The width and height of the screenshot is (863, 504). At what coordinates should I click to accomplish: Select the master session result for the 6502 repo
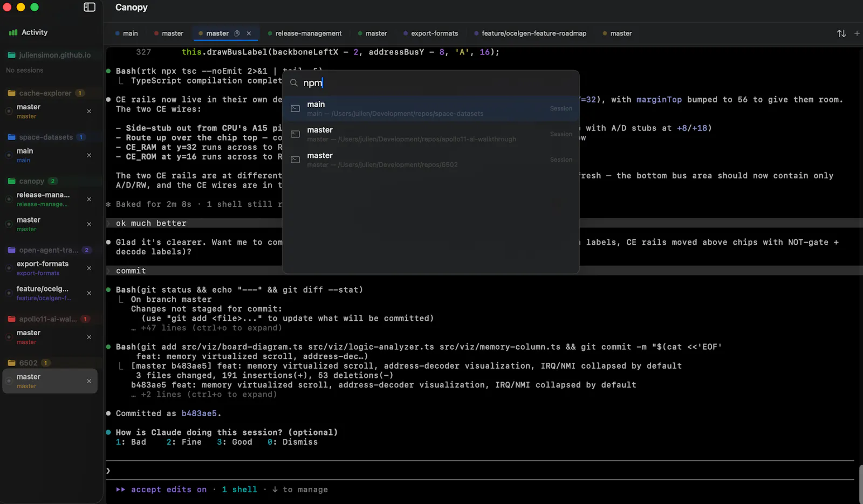point(431,160)
